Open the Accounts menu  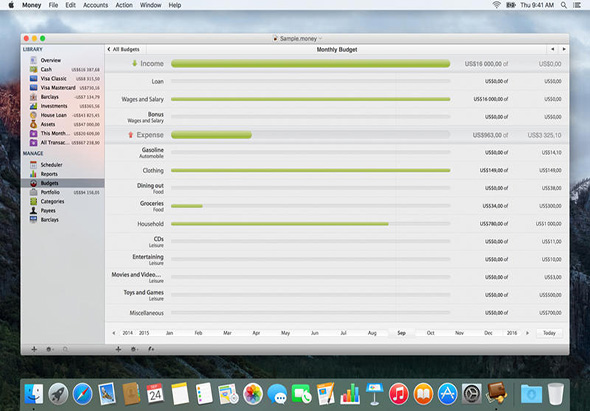(x=96, y=5)
